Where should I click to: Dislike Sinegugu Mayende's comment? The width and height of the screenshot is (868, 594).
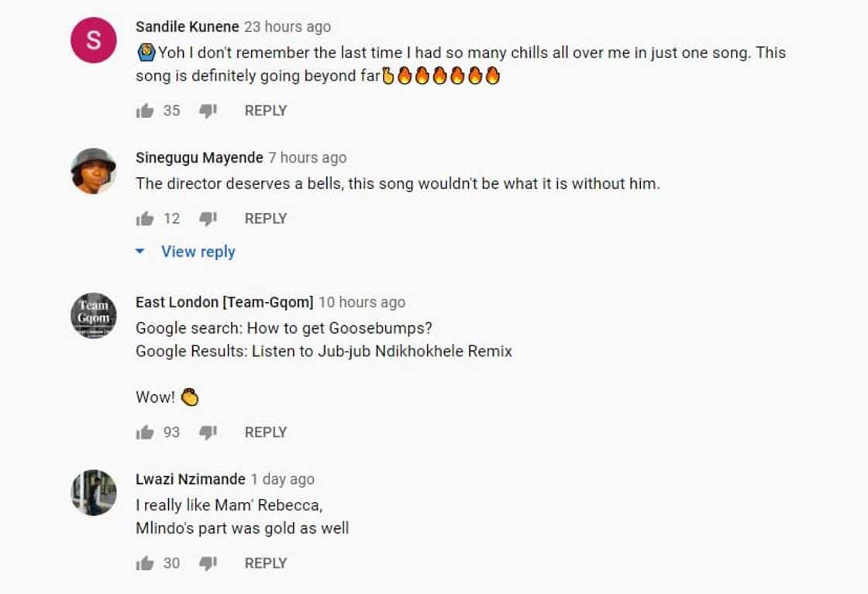(208, 219)
